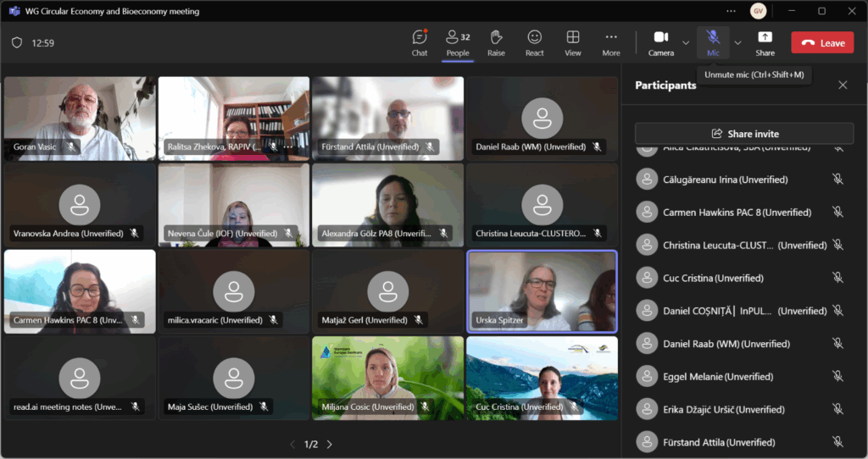Open the View layout options
The height and width of the screenshot is (459, 868).
pos(573,42)
